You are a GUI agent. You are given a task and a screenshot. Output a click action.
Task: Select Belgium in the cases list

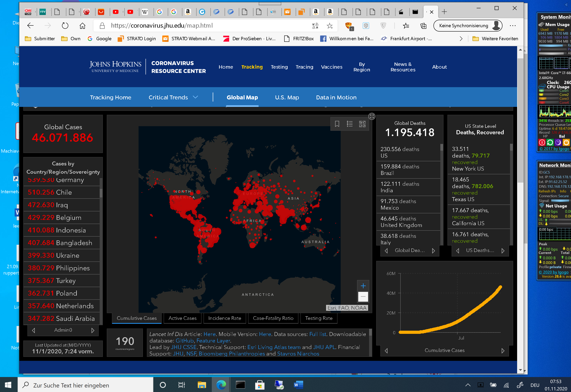pyautogui.click(x=62, y=218)
